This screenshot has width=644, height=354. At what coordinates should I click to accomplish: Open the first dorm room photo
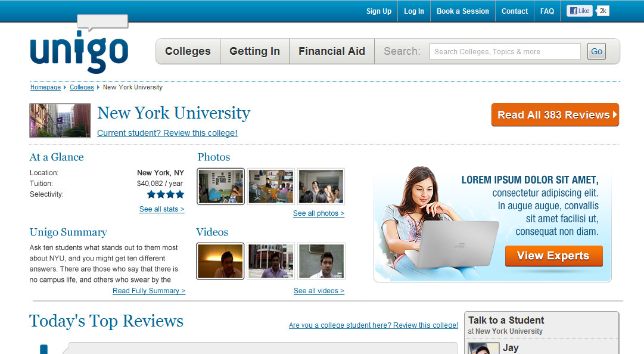(x=220, y=186)
